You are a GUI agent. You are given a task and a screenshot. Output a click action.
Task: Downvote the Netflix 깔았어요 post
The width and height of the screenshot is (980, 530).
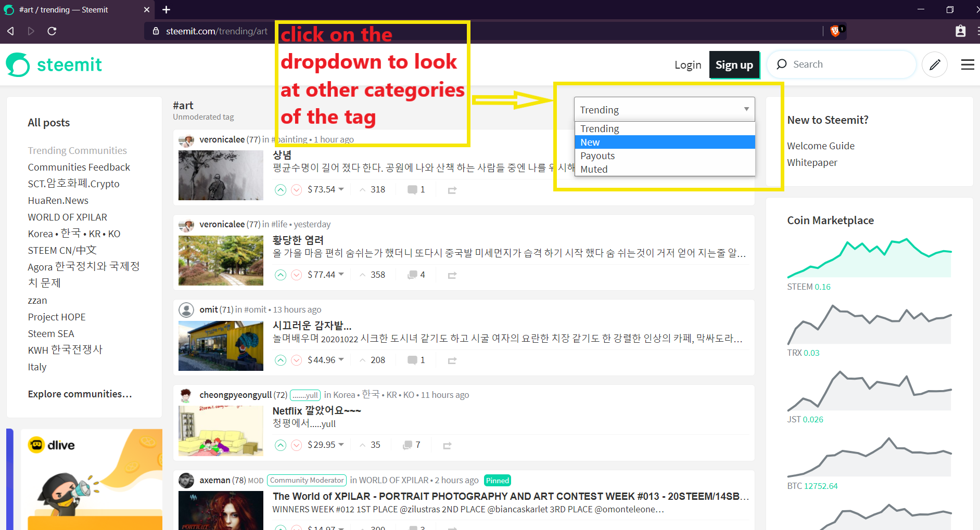(x=297, y=445)
